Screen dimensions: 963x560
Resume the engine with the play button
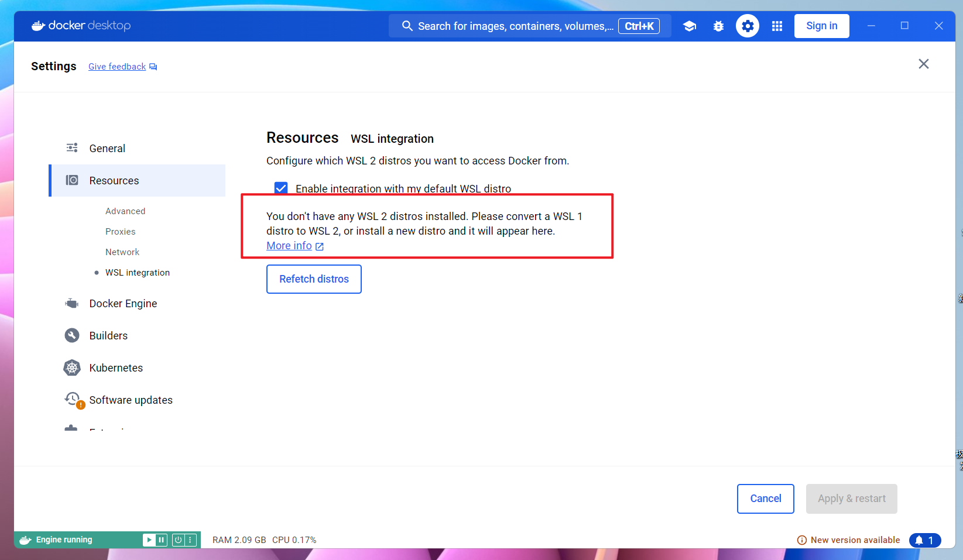click(149, 540)
